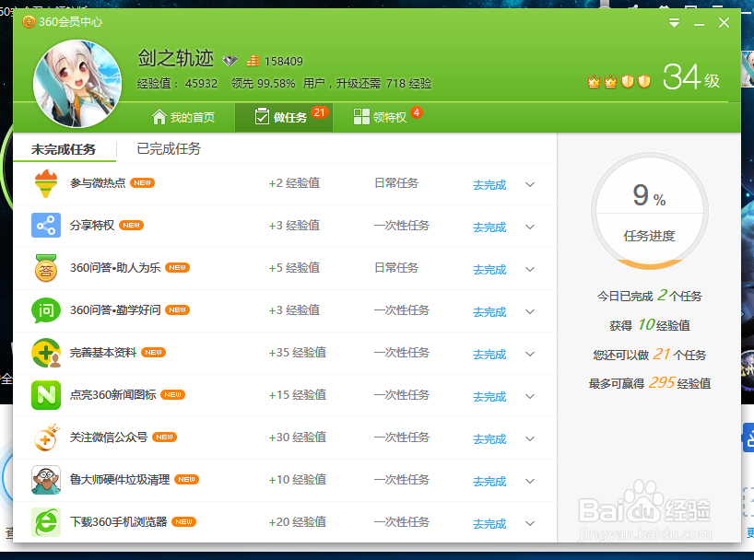Click 去完成 for 鲁大师硬件垃圾清理

[x=489, y=481]
